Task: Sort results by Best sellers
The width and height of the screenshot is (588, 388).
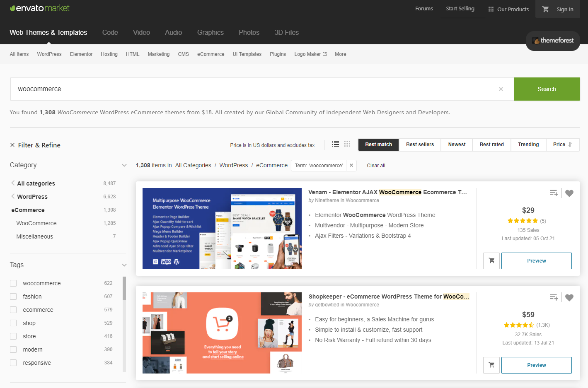Action: pos(420,145)
